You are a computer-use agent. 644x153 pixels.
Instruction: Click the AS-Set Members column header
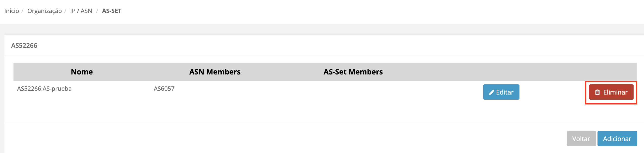(x=353, y=72)
